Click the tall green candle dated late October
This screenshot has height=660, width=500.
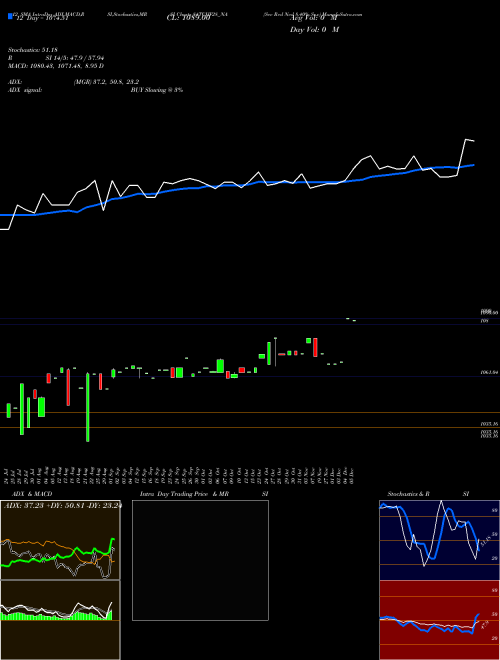(269, 354)
